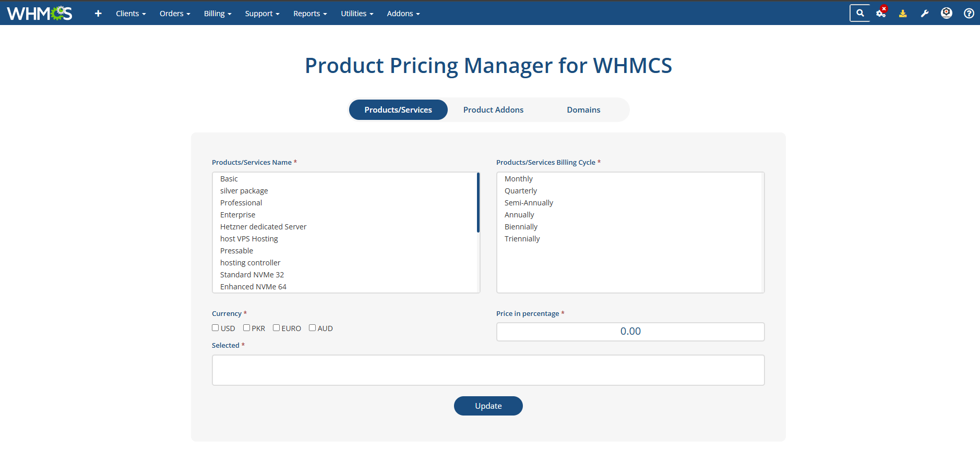Click the gears automation status icon
This screenshot has width=980, height=464.
pos(881,13)
